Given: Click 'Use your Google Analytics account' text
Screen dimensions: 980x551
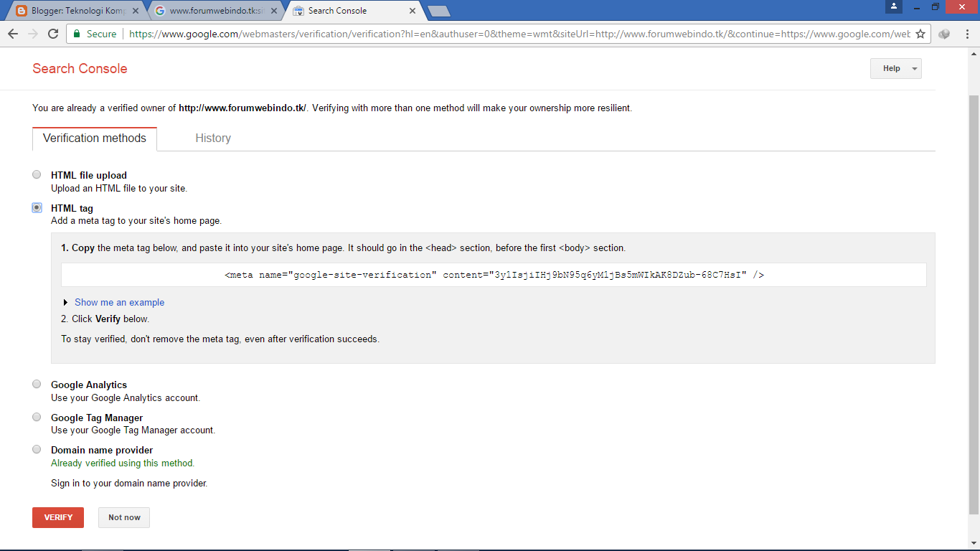Looking at the screenshot, I should [x=126, y=397].
